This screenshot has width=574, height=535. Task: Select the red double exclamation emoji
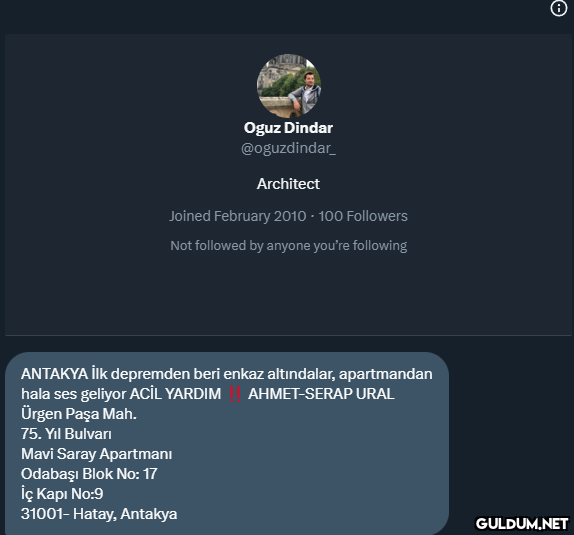coord(235,394)
